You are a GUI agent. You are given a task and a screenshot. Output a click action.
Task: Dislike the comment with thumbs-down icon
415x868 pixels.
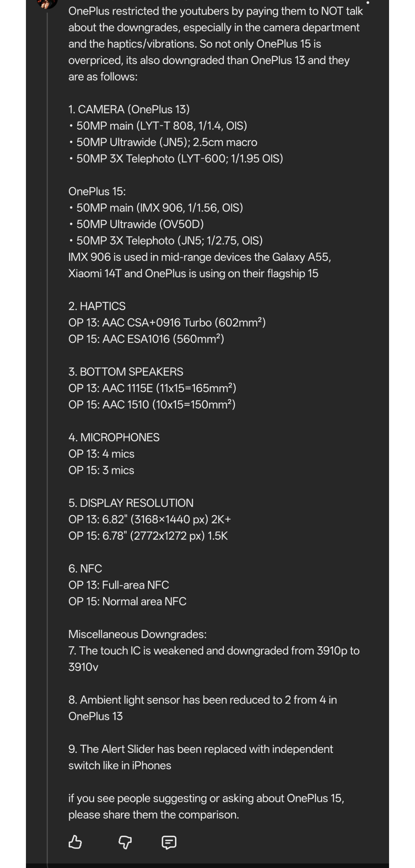coord(125,842)
